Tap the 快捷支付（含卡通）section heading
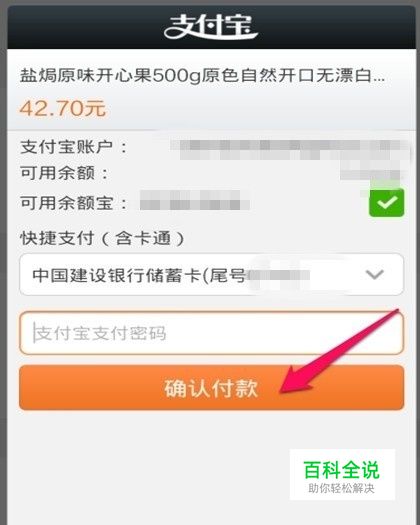The height and width of the screenshot is (525, 420). point(102,238)
